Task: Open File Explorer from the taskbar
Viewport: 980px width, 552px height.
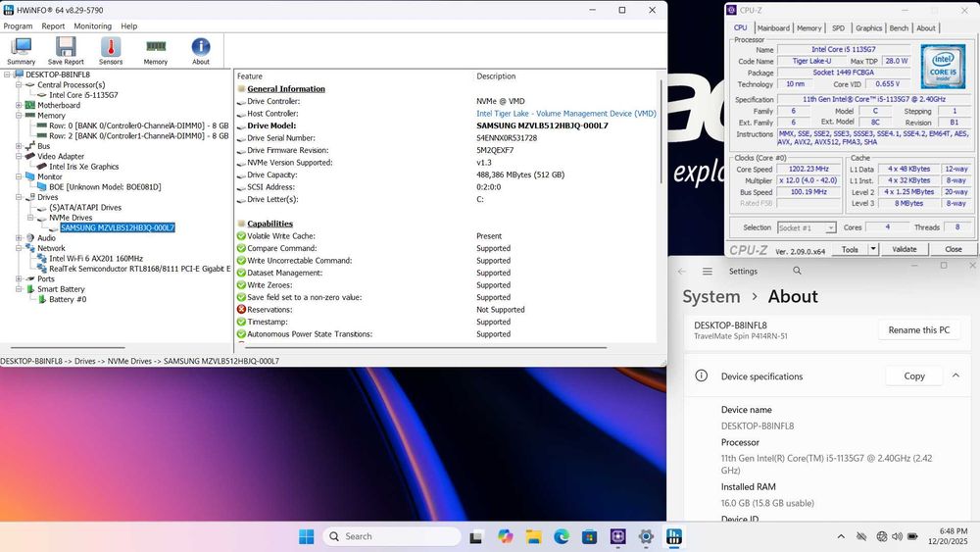Action: pos(533,536)
